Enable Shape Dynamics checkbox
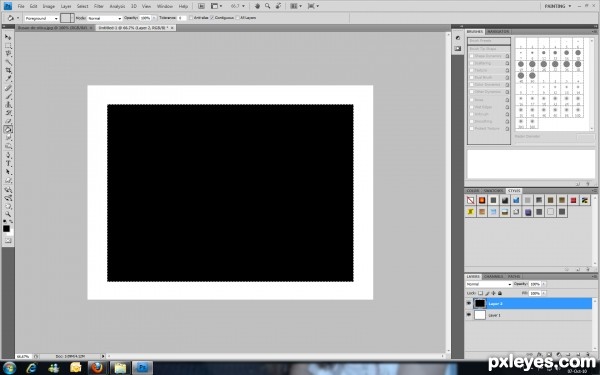The height and width of the screenshot is (375, 600). point(472,56)
